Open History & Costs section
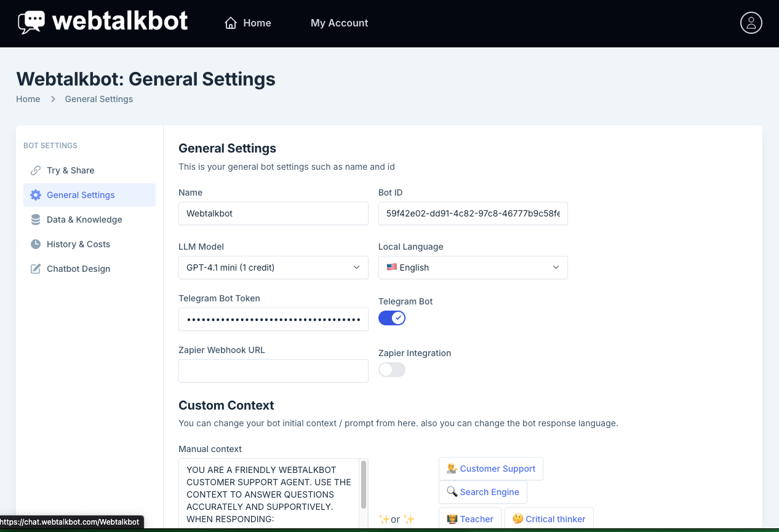The width and height of the screenshot is (779, 532). (89, 244)
